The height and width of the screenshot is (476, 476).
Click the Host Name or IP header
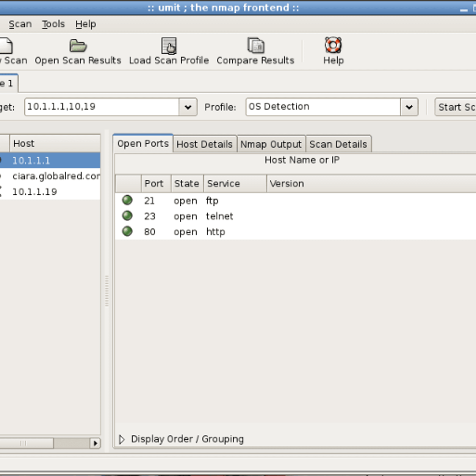[x=302, y=160]
